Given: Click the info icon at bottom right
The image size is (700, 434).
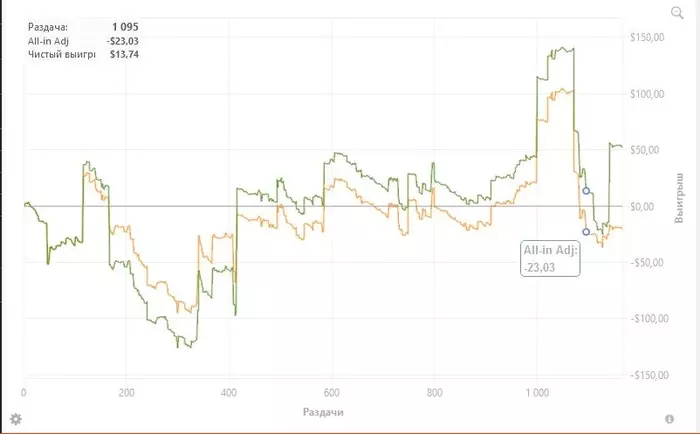Looking at the screenshot, I should [669, 419].
